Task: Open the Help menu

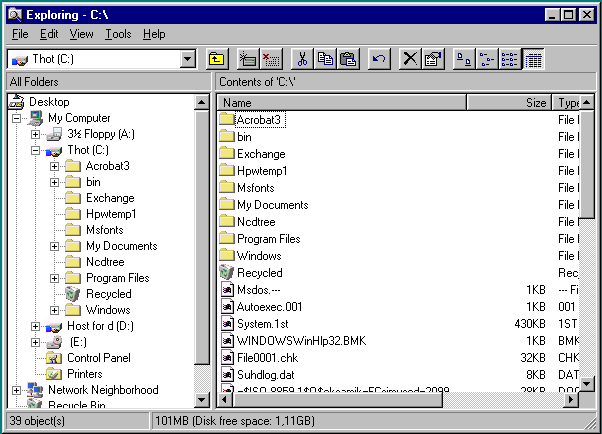Action: [154, 34]
